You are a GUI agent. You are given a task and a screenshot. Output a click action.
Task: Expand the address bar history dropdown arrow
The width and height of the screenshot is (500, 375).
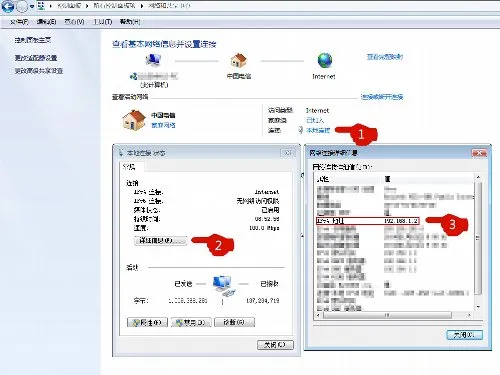coord(32,6)
